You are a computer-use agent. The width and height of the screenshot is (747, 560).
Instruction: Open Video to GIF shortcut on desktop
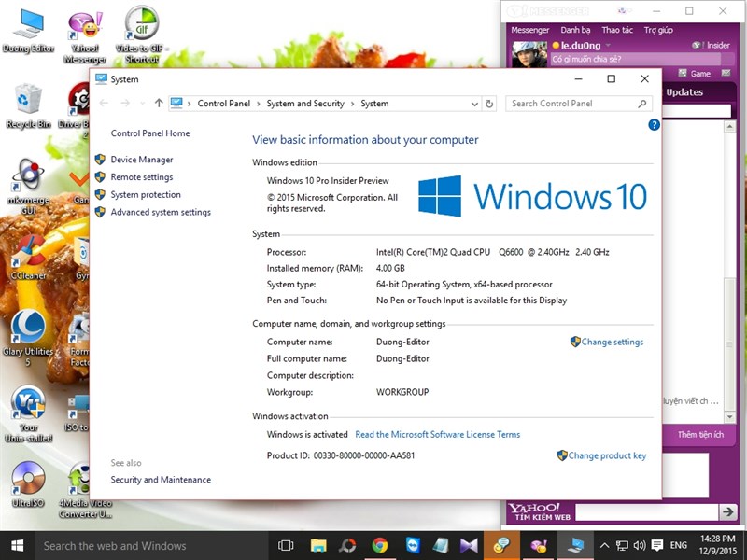pos(142,35)
